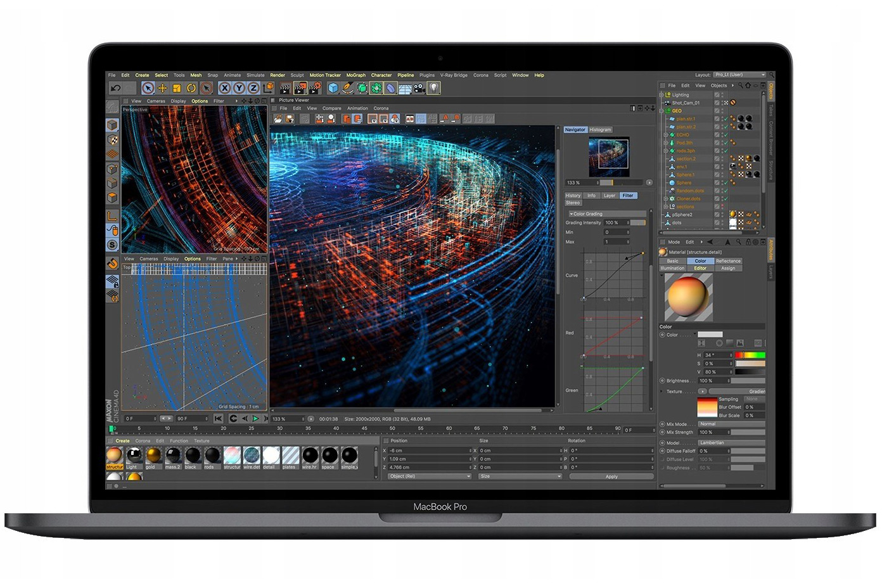Click the hue color gradient bar
882x588 pixels.
[750, 355]
